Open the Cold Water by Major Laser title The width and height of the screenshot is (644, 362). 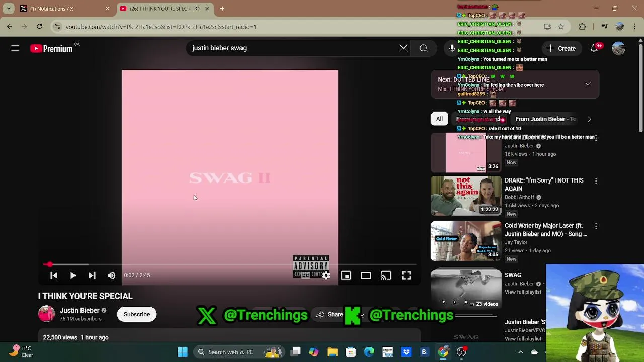point(546,230)
